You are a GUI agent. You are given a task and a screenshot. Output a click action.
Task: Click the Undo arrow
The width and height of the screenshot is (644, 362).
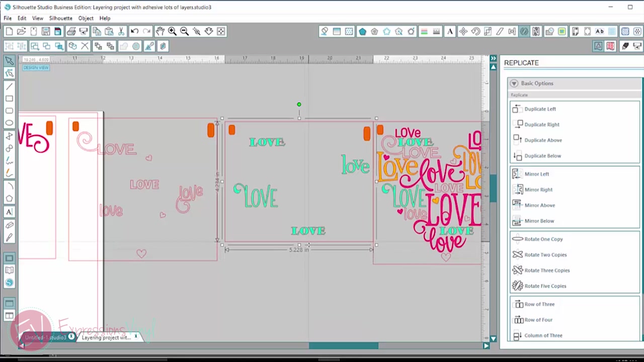tap(134, 31)
